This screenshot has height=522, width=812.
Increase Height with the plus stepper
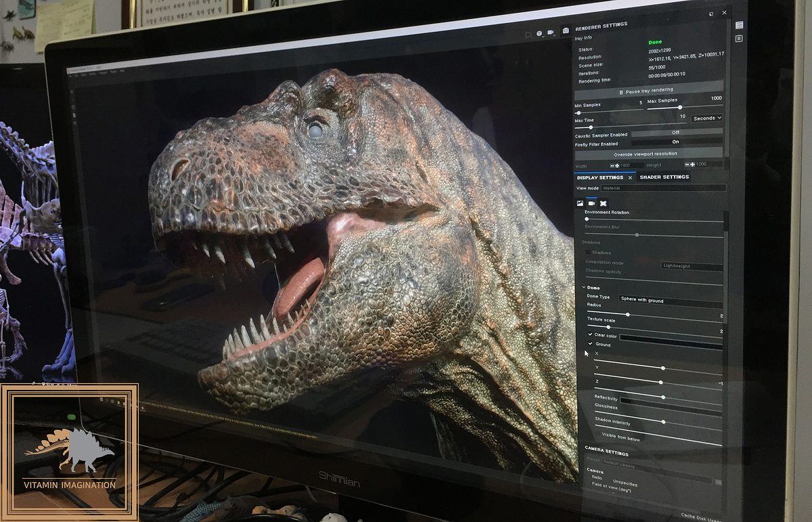tap(692, 165)
